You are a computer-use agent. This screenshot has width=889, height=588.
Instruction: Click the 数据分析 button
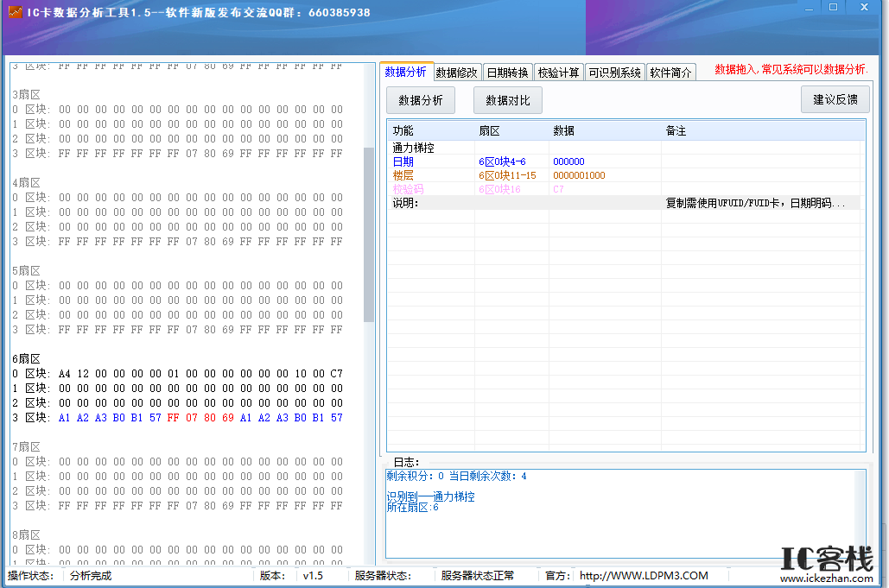point(421,100)
